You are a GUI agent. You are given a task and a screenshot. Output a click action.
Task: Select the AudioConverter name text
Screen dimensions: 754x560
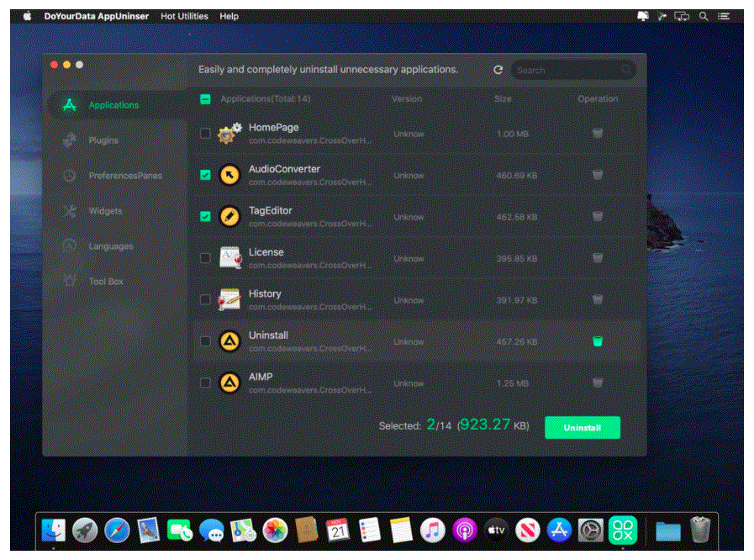click(x=284, y=169)
